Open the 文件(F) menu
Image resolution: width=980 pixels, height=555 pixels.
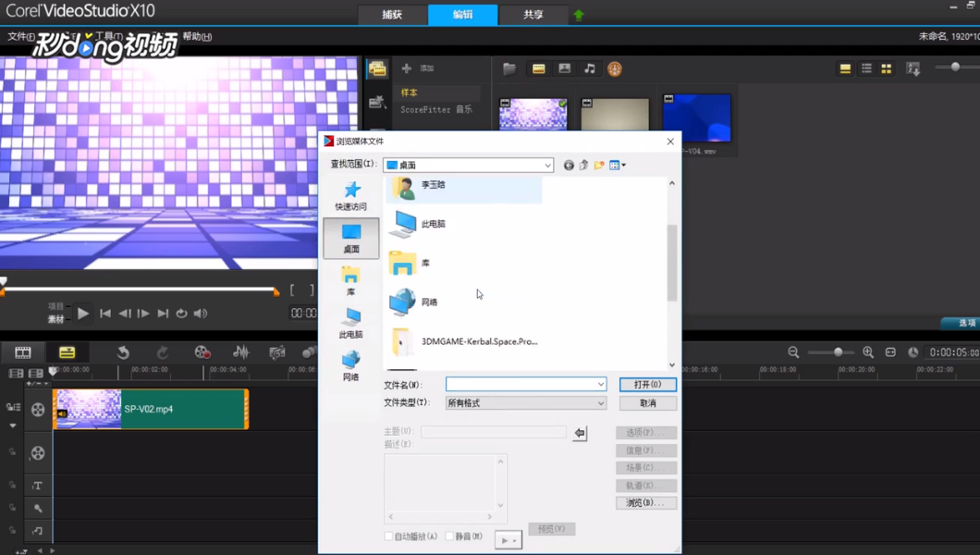point(20,36)
